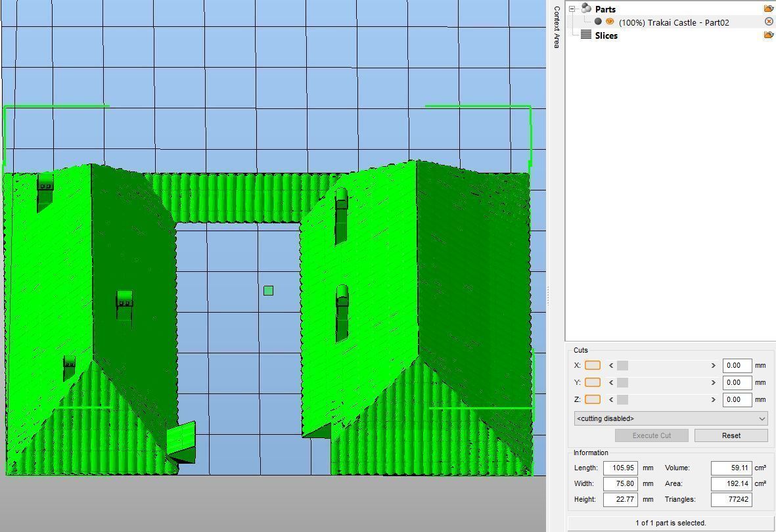Image resolution: width=776 pixels, height=532 pixels.
Task: Click the Y cut slider thumb
Action: point(623,382)
